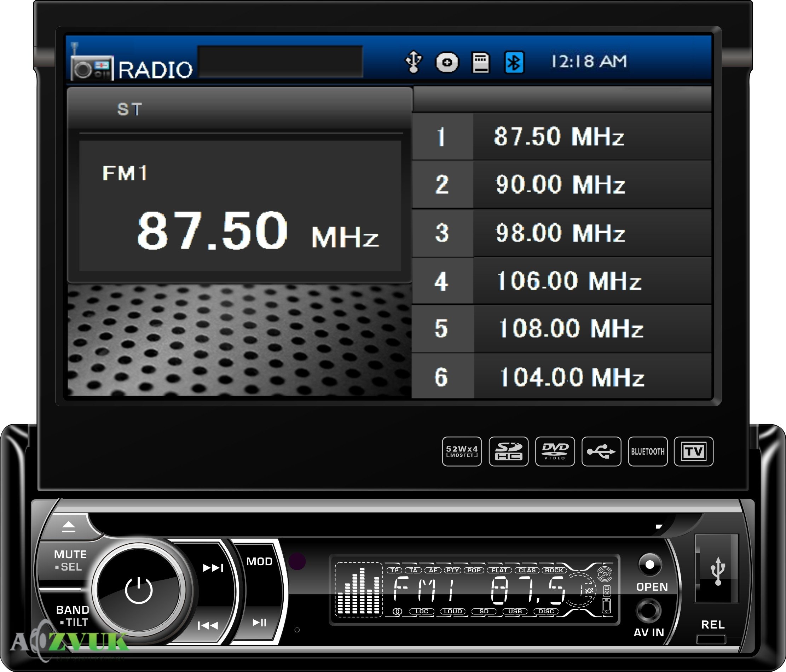786x672 pixels.
Task: Push the OPEN button
Action: click(x=650, y=565)
